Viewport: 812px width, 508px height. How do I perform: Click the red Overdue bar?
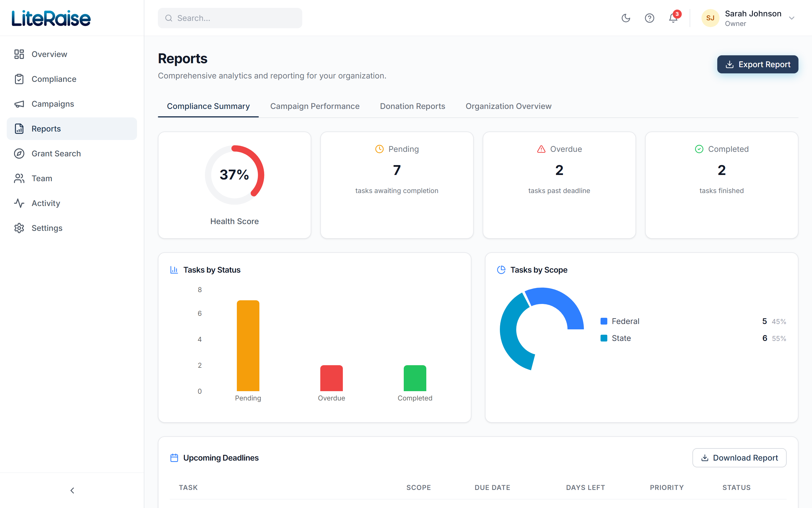[x=332, y=378]
